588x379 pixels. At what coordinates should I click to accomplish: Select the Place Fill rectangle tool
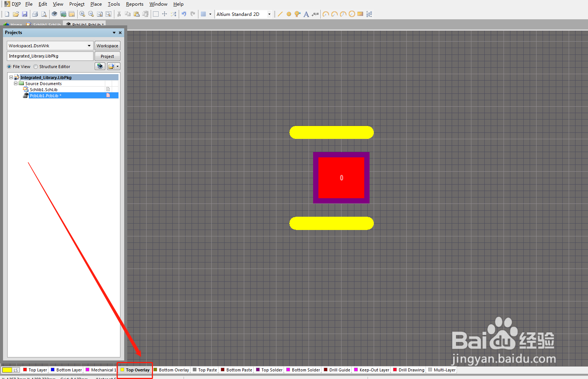(x=360, y=14)
